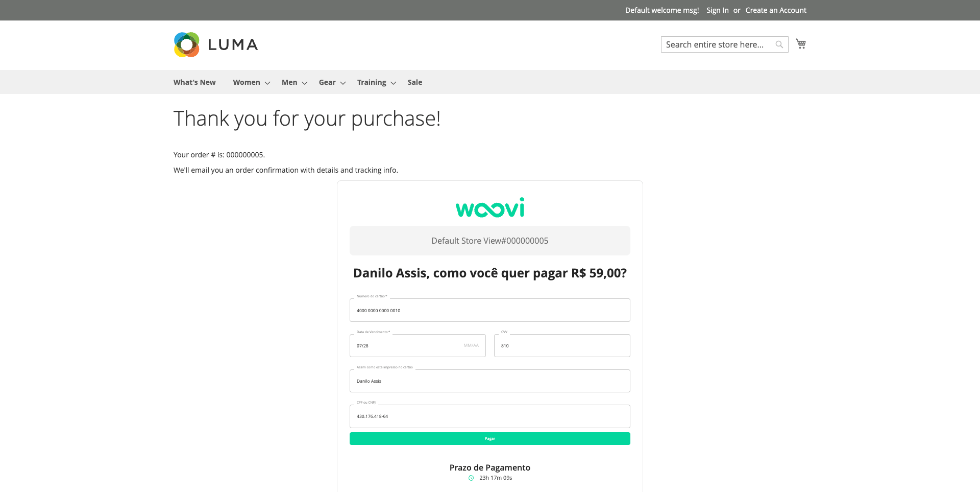Expand the Gear menu chevron
Viewport: 980px width, 492px height.
click(343, 83)
